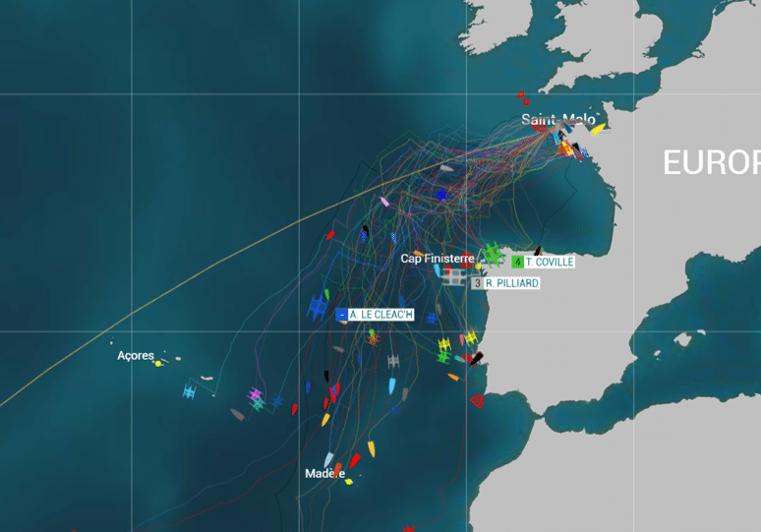Open the T. COVILLE skipper label
761x532 pixels.
543,263
